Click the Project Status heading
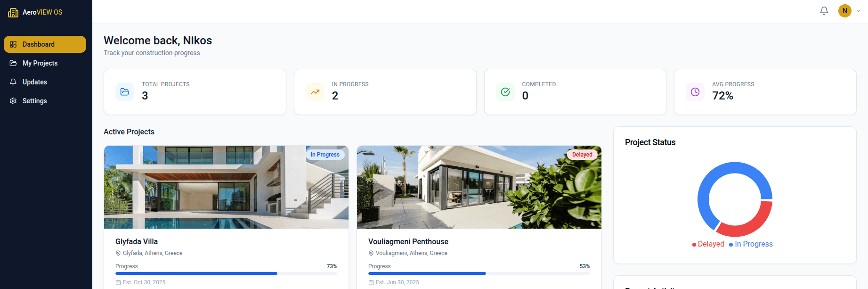 pyautogui.click(x=650, y=142)
